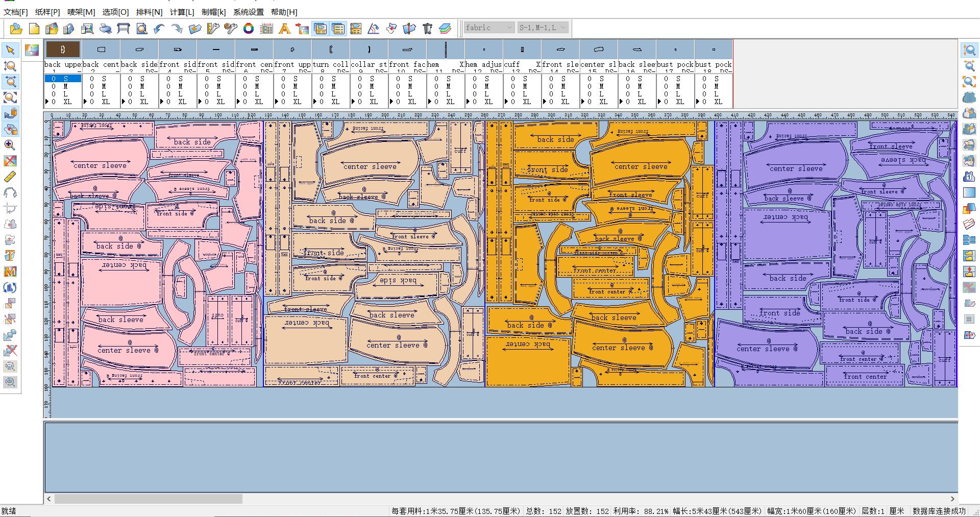The height and width of the screenshot is (517, 980).
Task: Click the scrollbar left arrow
Action: (49, 499)
